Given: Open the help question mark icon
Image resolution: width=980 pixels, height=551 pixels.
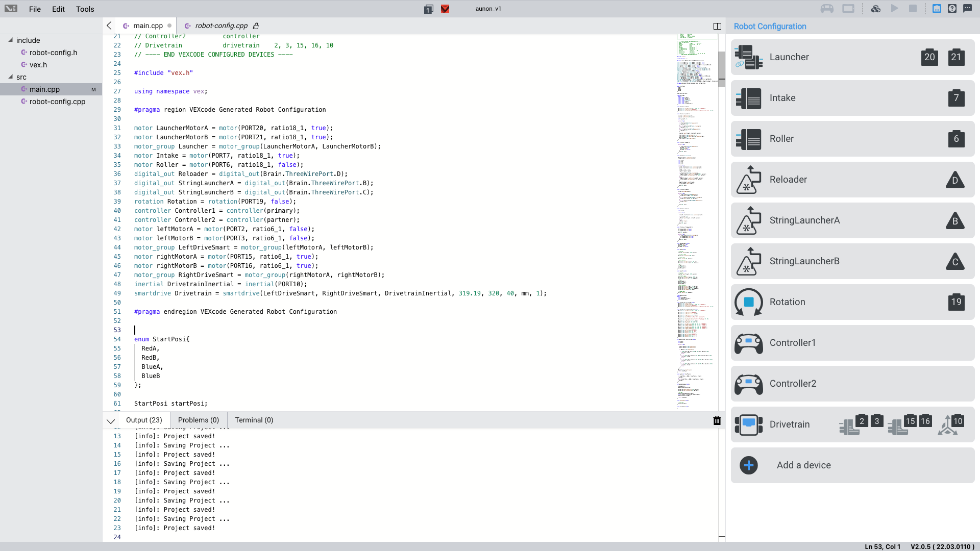Looking at the screenshot, I should [x=952, y=9].
